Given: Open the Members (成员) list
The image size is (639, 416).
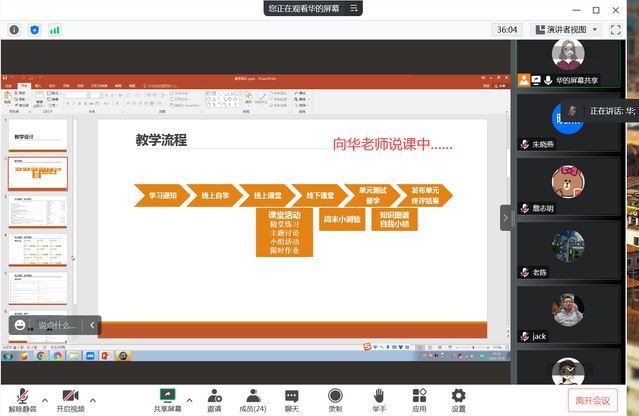Looking at the screenshot, I should (x=252, y=399).
